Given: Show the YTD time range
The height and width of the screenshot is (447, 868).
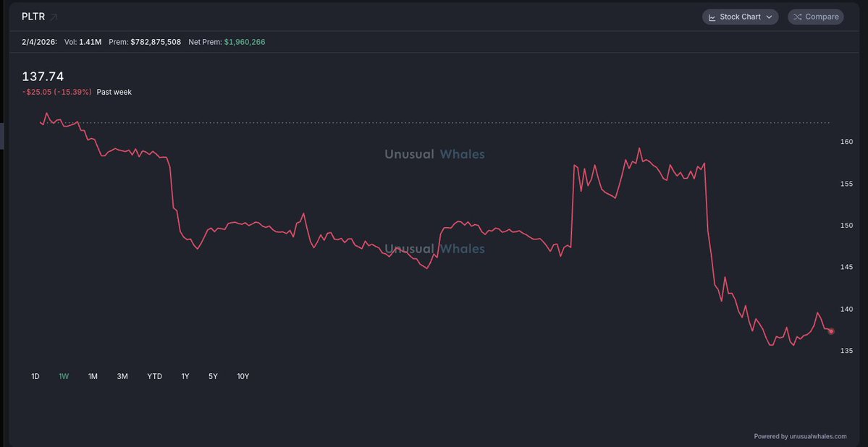Looking at the screenshot, I should coord(155,376).
